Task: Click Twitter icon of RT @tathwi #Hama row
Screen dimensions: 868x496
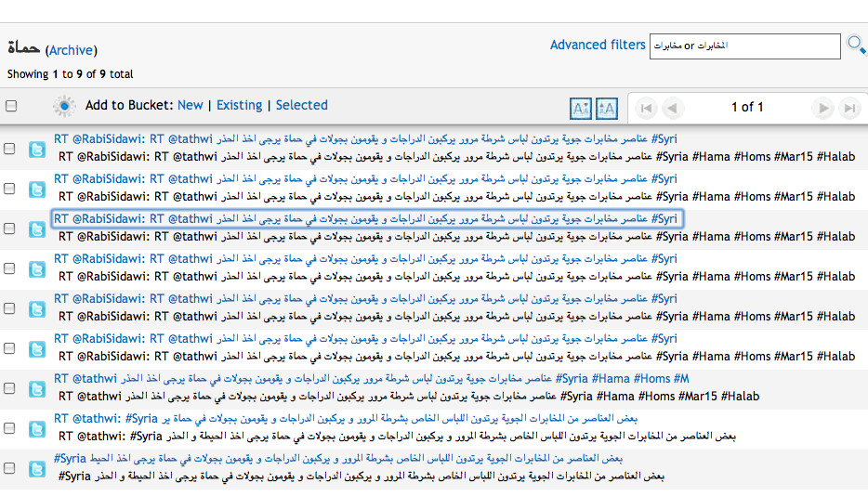Action: pos(37,389)
